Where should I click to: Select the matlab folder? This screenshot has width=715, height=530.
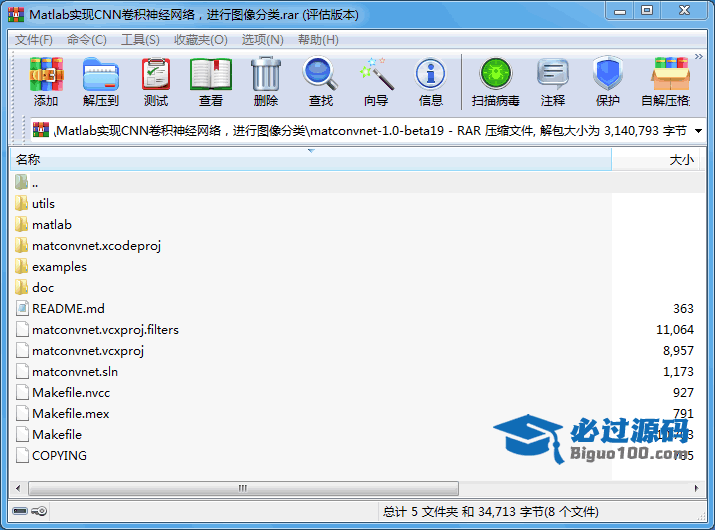(x=52, y=224)
